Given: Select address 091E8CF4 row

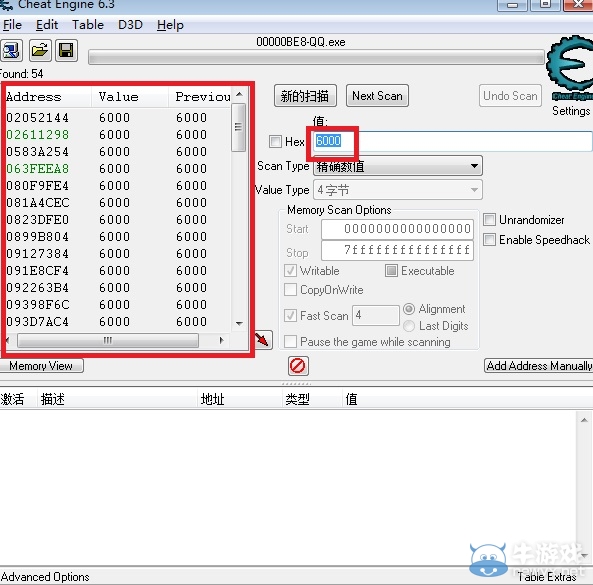Looking at the screenshot, I should tap(117, 271).
